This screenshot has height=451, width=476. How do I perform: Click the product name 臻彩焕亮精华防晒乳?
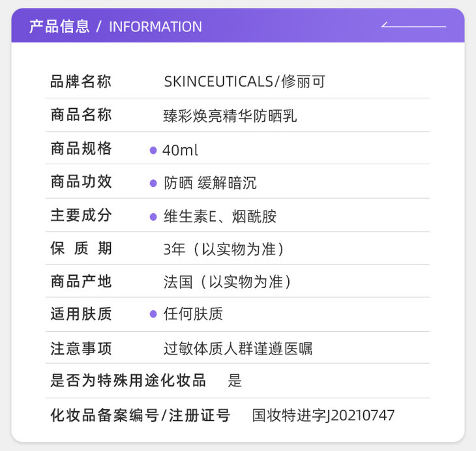230,116
